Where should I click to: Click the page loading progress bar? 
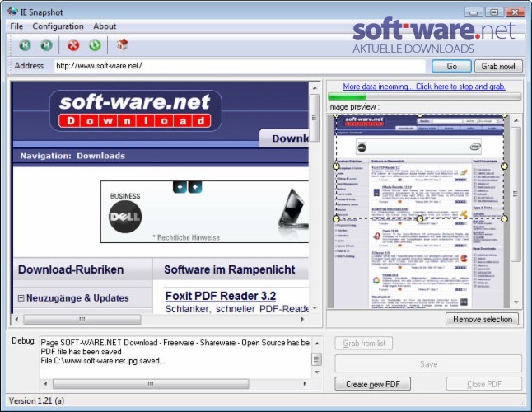pyautogui.click(x=424, y=96)
